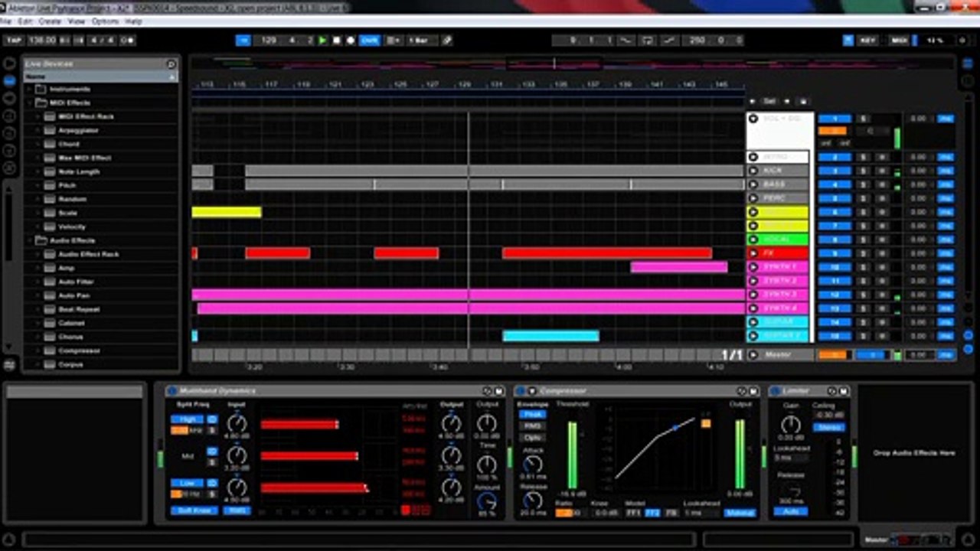Click the Auto release button in Limiter

pyautogui.click(x=790, y=510)
